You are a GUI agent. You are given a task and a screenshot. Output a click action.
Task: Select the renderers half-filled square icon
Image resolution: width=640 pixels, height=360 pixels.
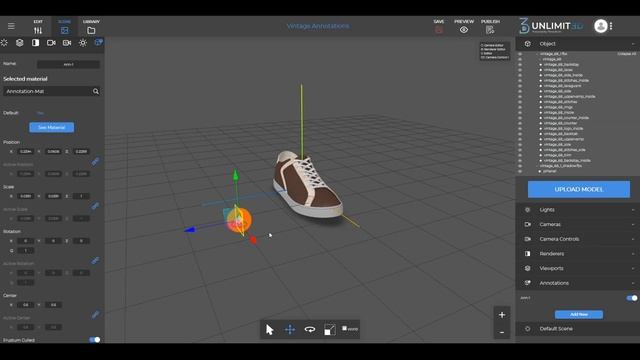(36, 42)
